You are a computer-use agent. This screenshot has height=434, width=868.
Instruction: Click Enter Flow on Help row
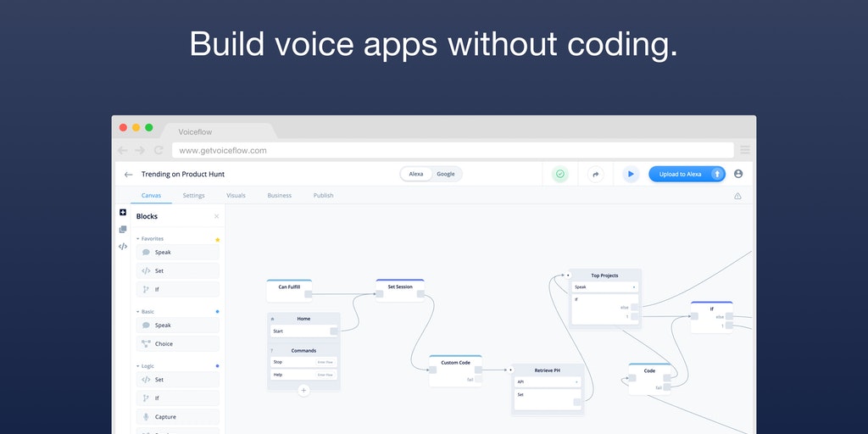(325, 375)
